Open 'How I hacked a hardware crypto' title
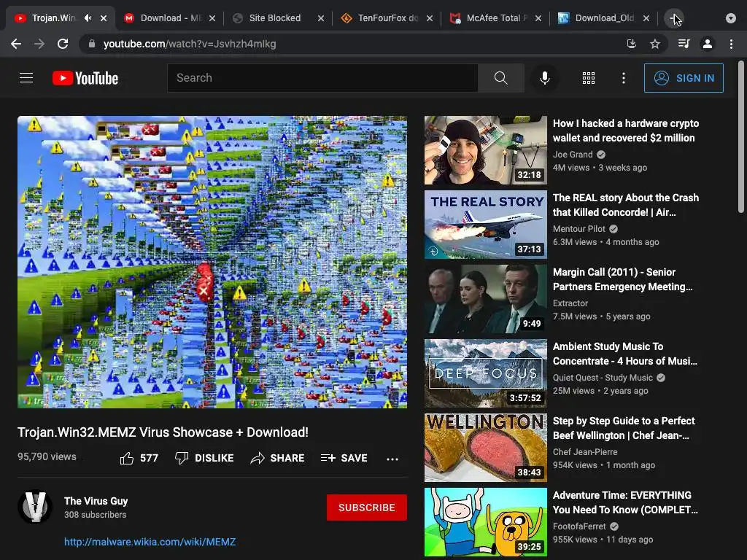 point(626,131)
